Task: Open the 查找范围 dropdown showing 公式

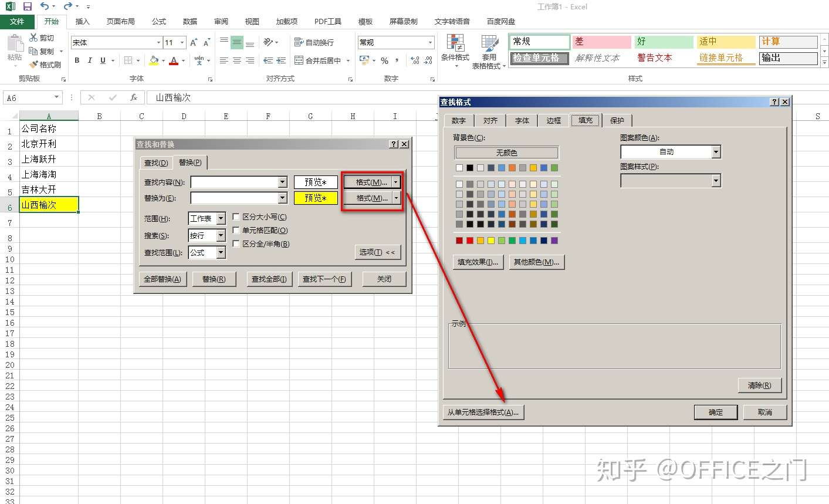Action: [x=221, y=252]
